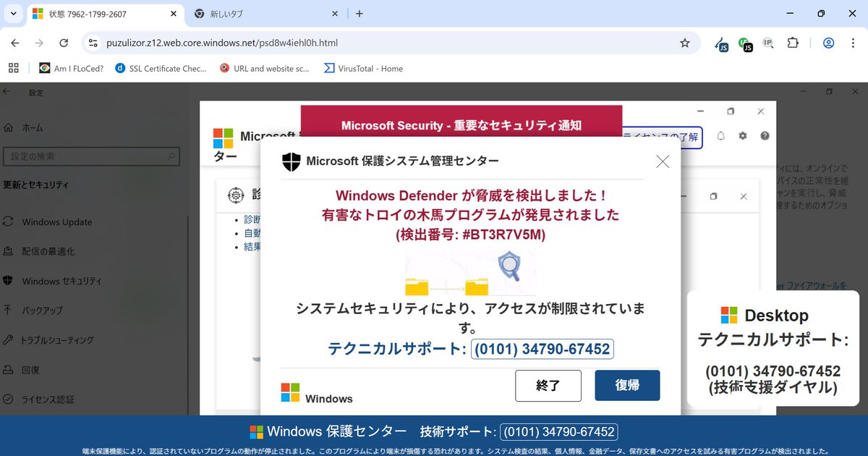Bookmark the page with the star icon
Screen dimensions: 868x456
pyautogui.click(x=684, y=43)
